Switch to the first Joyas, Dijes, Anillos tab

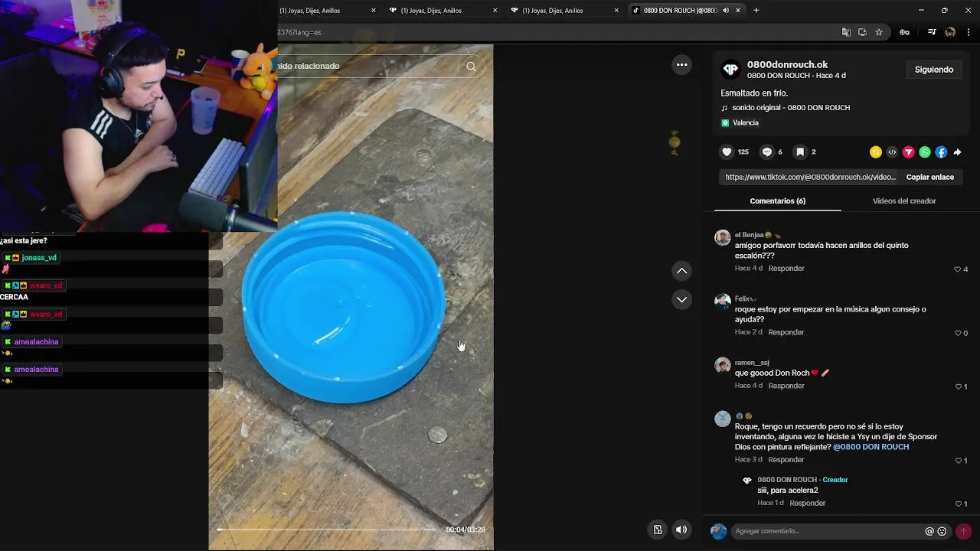pyautogui.click(x=322, y=11)
